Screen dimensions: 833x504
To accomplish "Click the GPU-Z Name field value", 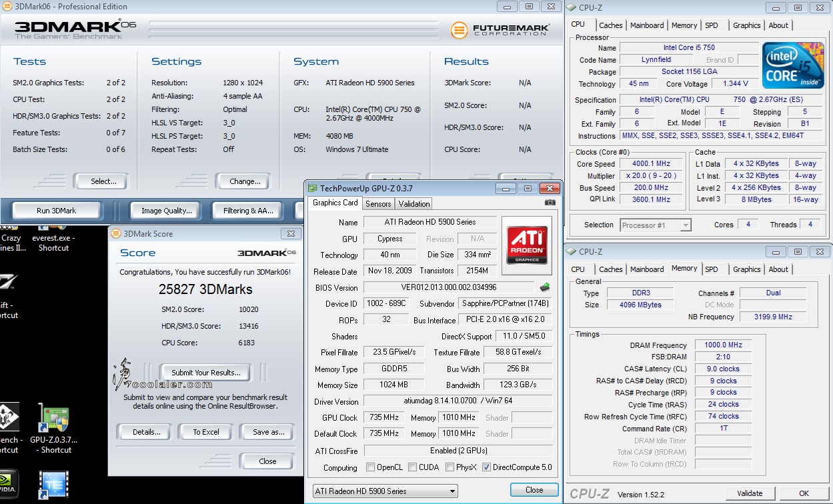I will tap(430, 222).
